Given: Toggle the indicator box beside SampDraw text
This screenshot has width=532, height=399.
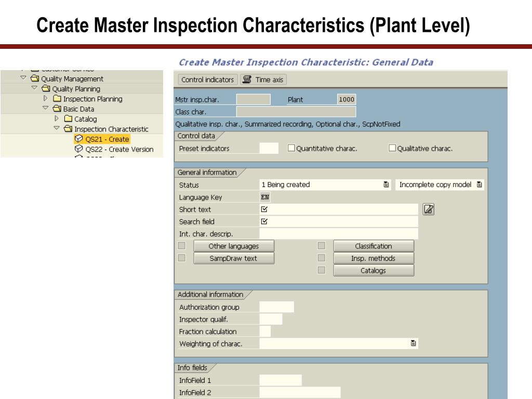Looking at the screenshot, I should (x=182, y=258).
